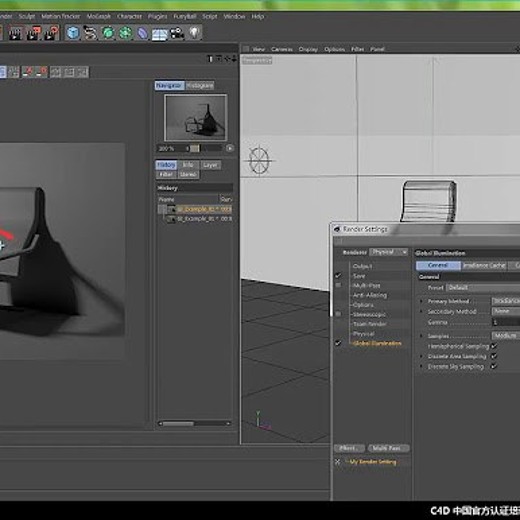
Task: Open the viewport Cameras menu
Action: [282, 49]
